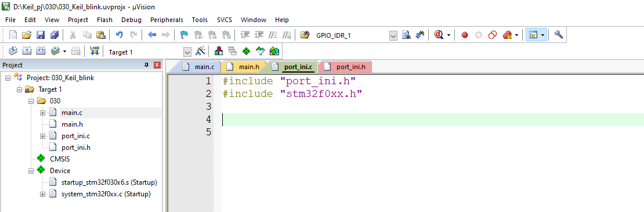Expand system_stm32f0xx.c dependencies
Image resolution: width=644 pixels, height=212 pixels.
pyautogui.click(x=42, y=194)
